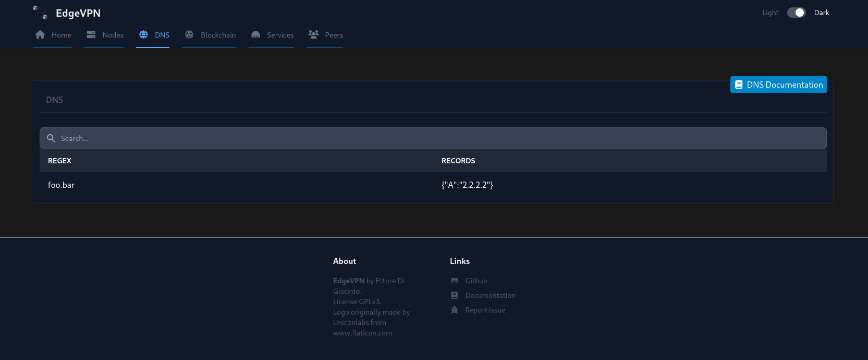Click the Links footer heading
The height and width of the screenshot is (360, 868).
460,261
